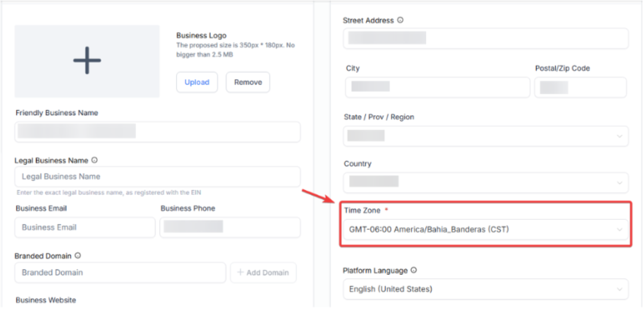Click the plus icon to add business logo
This screenshot has width=644, height=310.
pos(87,61)
